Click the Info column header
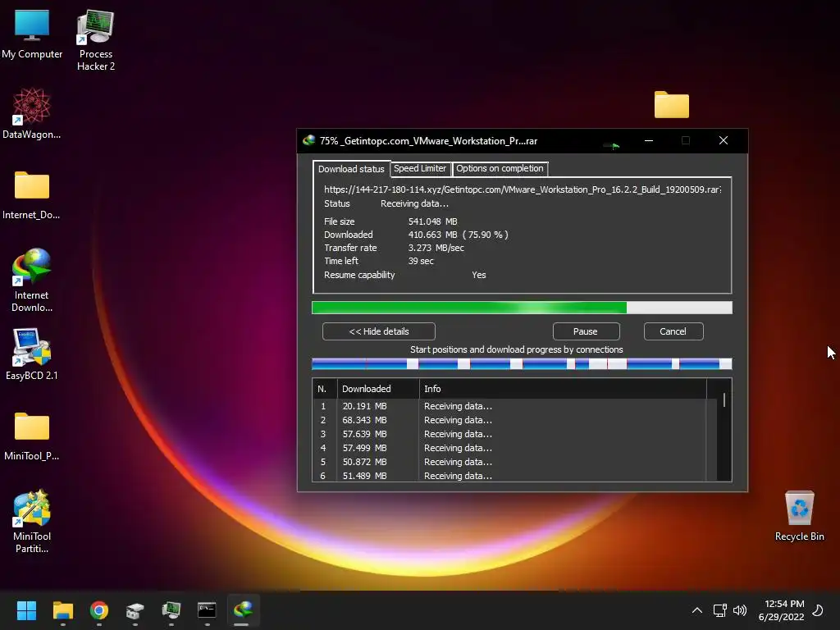This screenshot has height=630, width=840. (x=563, y=388)
